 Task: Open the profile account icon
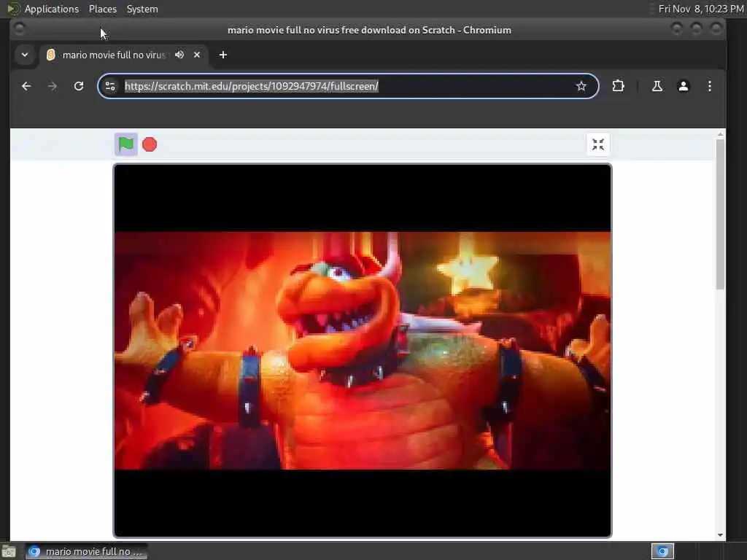point(683,86)
